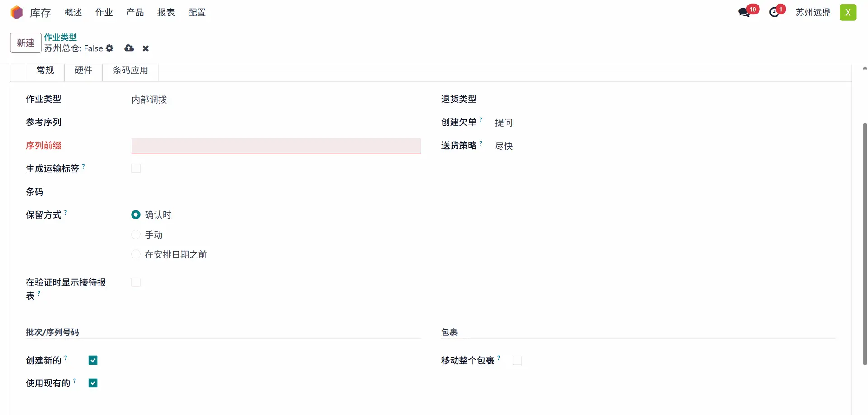Open the chat messages icon
Screen dimensions: 868x415
tap(744, 12)
